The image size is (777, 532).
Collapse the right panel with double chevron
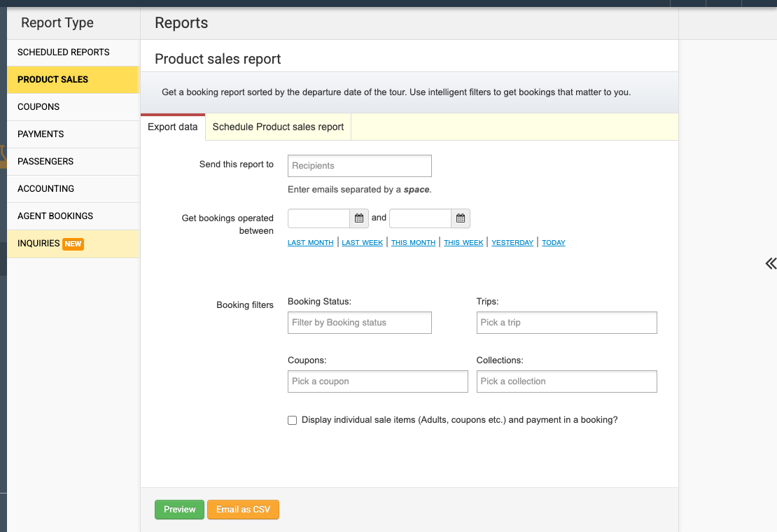click(x=770, y=263)
